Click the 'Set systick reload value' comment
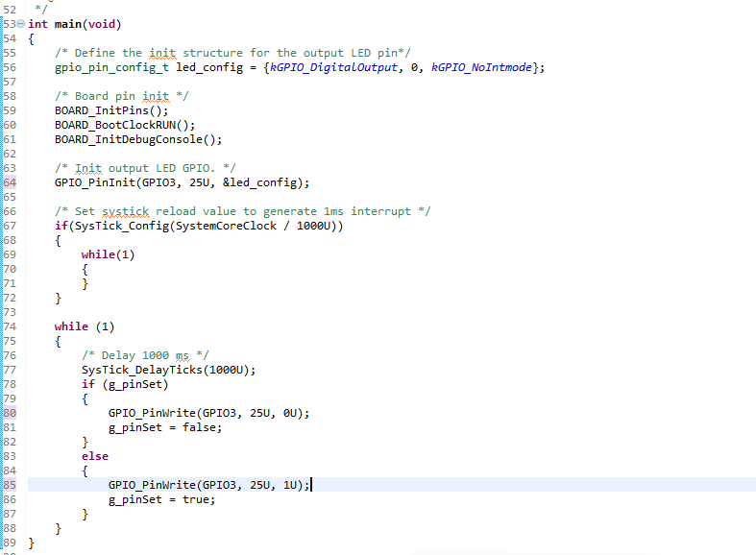The image size is (756, 555). click(x=242, y=211)
